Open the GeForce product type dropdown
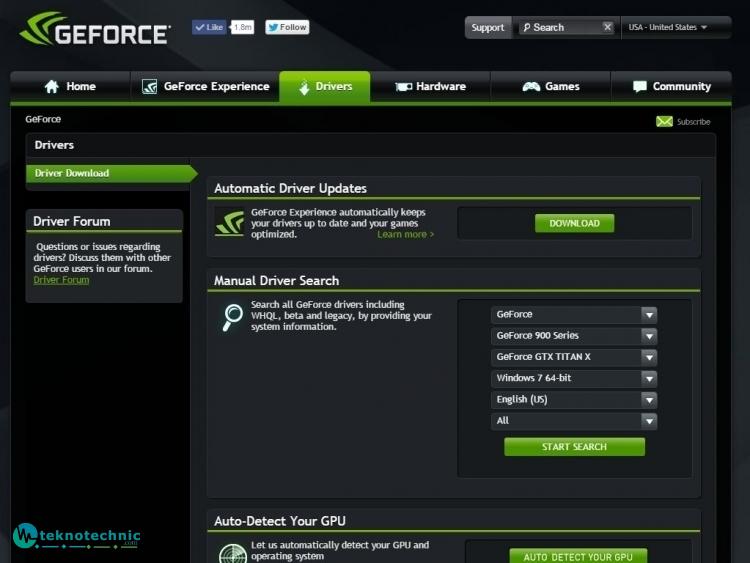 coord(573,314)
